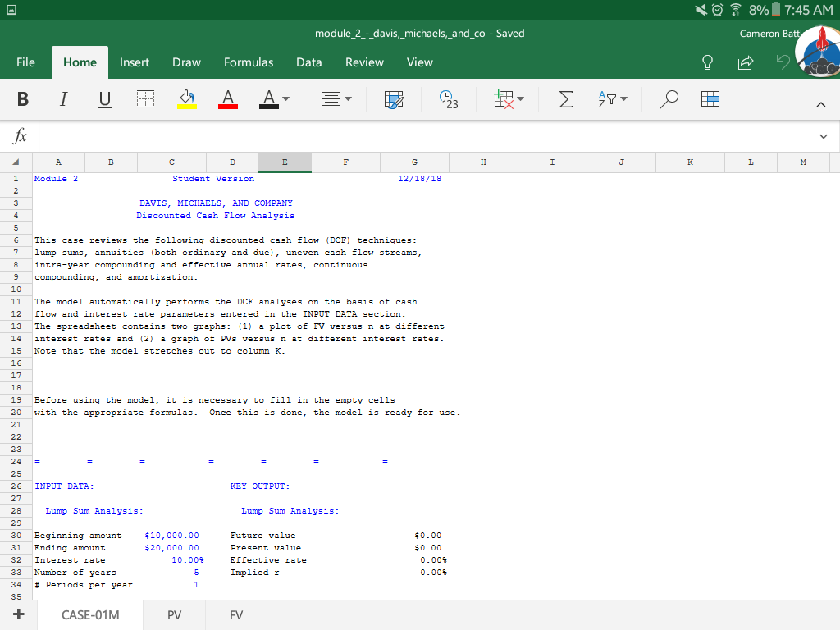Click the Tell Me lightbulb icon
Image resolution: width=840 pixels, height=630 pixels.
(706, 62)
